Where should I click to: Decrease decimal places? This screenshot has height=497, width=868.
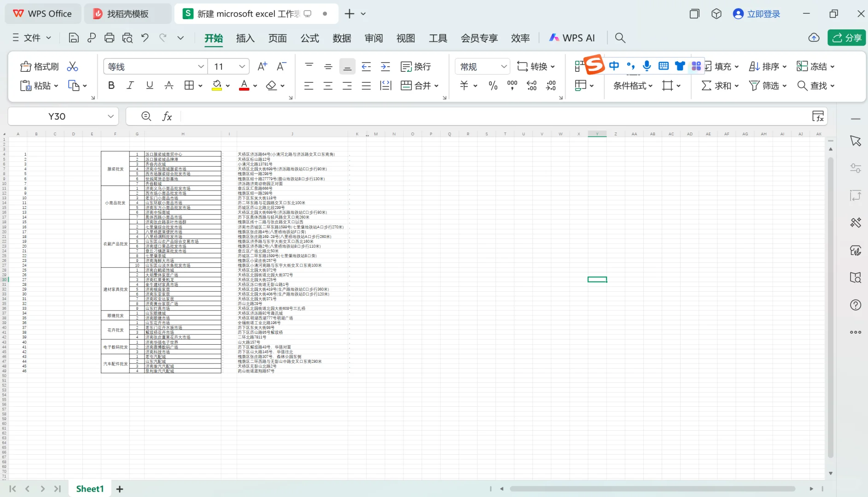[x=551, y=86]
